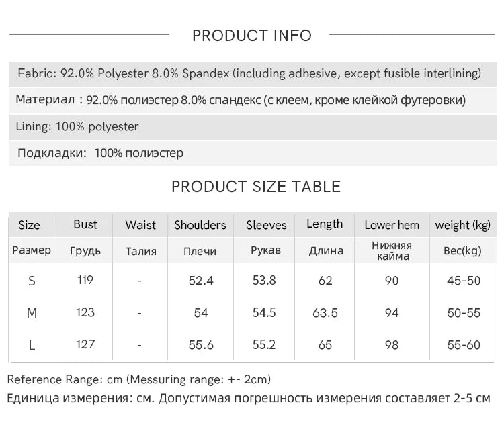Click the weight (kg) column header

463,225
